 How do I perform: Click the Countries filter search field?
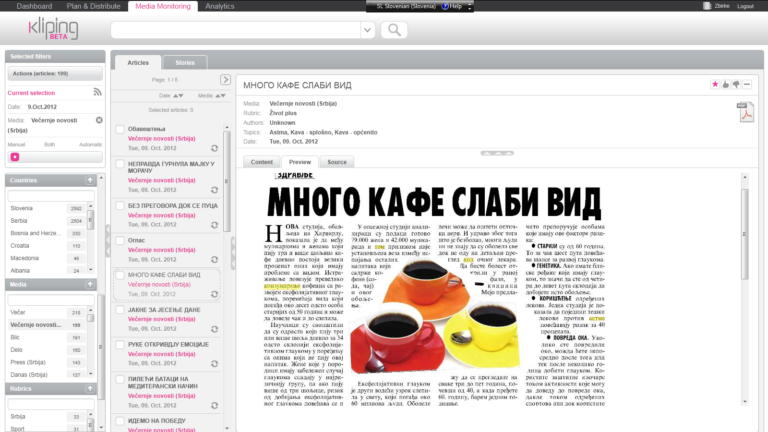click(x=51, y=196)
